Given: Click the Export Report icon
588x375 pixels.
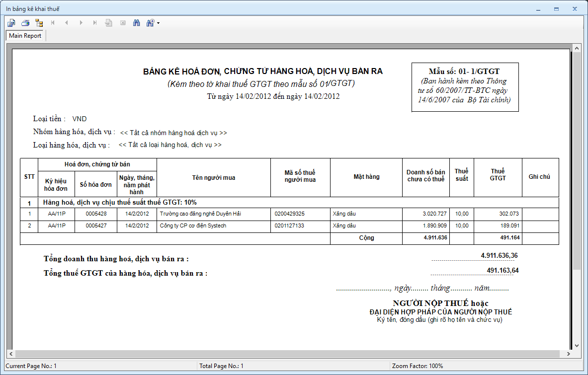Looking at the screenshot, I should 11,23.
